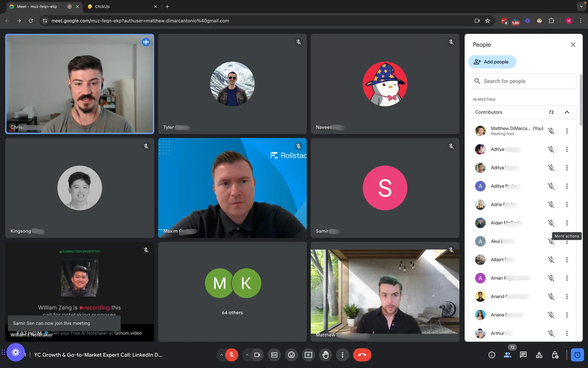Unmute your microphone
Image resolution: width=588 pixels, height=368 pixels.
231,355
